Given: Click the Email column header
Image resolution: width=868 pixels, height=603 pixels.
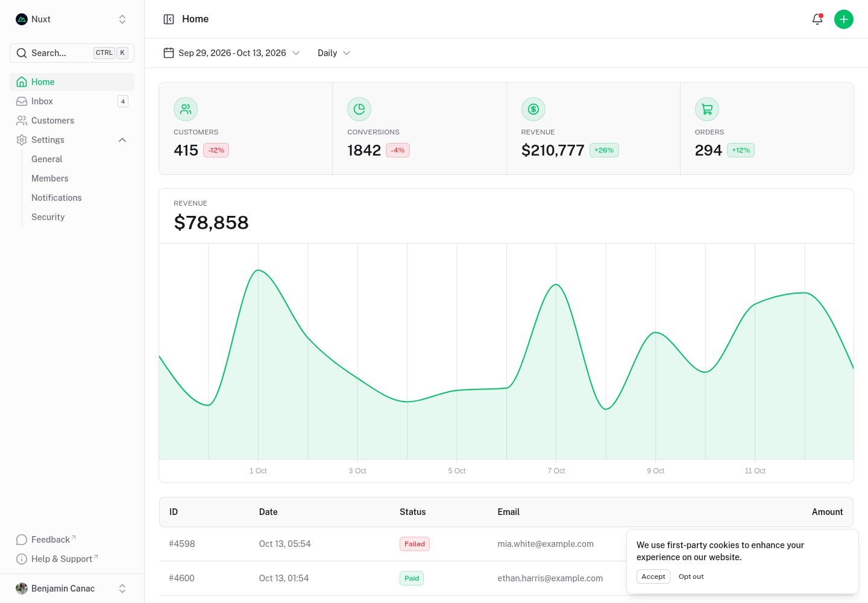Looking at the screenshot, I should [509, 512].
